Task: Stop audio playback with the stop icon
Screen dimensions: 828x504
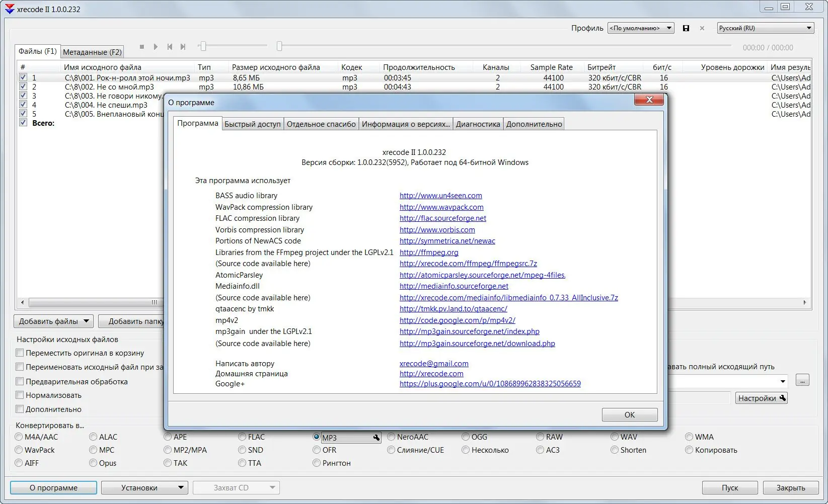Action: (x=142, y=46)
